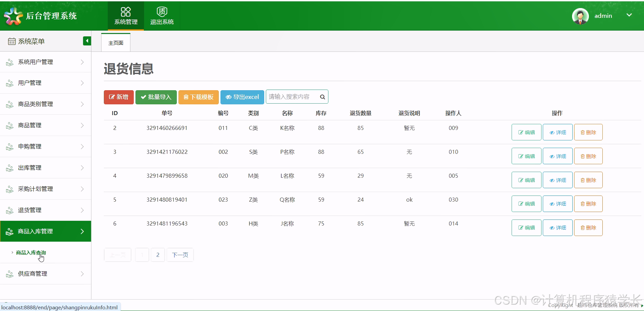Screen dimensions: 644x311
Task: Click icon beside 商品类别管理
Action: point(10,104)
